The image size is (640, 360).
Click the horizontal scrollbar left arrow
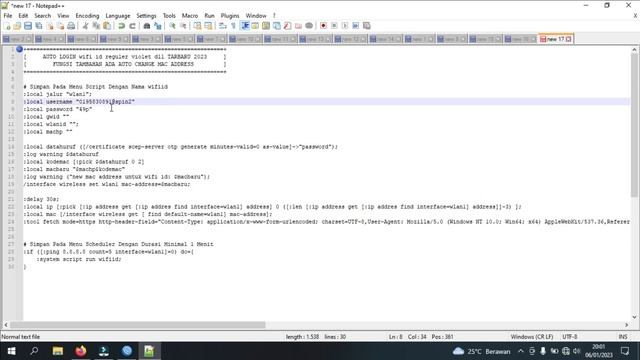tap(6, 325)
